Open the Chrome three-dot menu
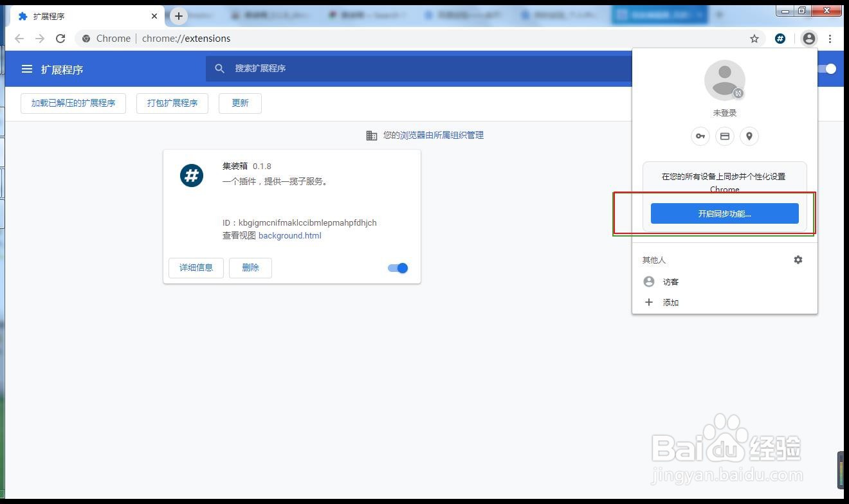This screenshot has height=504, width=849. tap(830, 39)
